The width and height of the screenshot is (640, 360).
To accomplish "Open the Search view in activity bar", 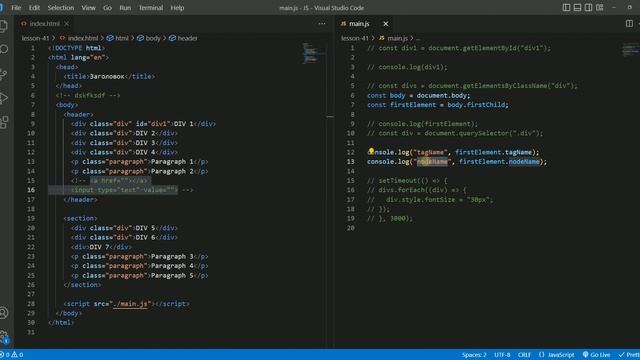I will 4,50.
